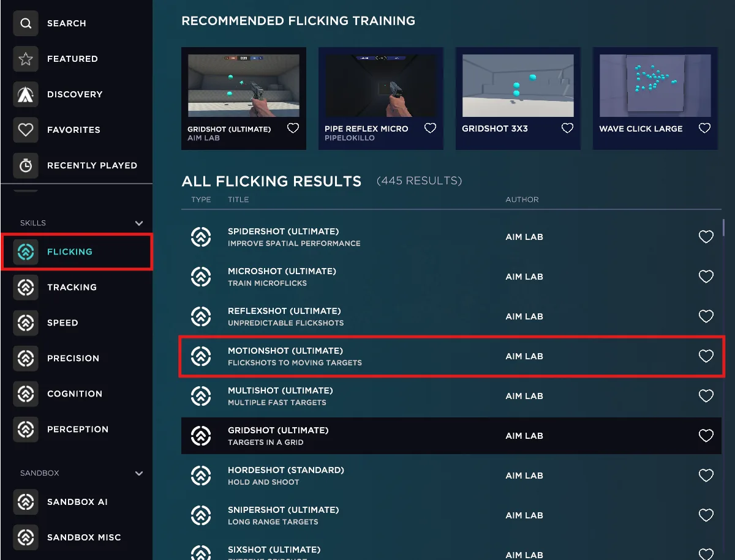Collapse the Sandbox section chevron
The width and height of the screenshot is (735, 560).
click(x=139, y=474)
